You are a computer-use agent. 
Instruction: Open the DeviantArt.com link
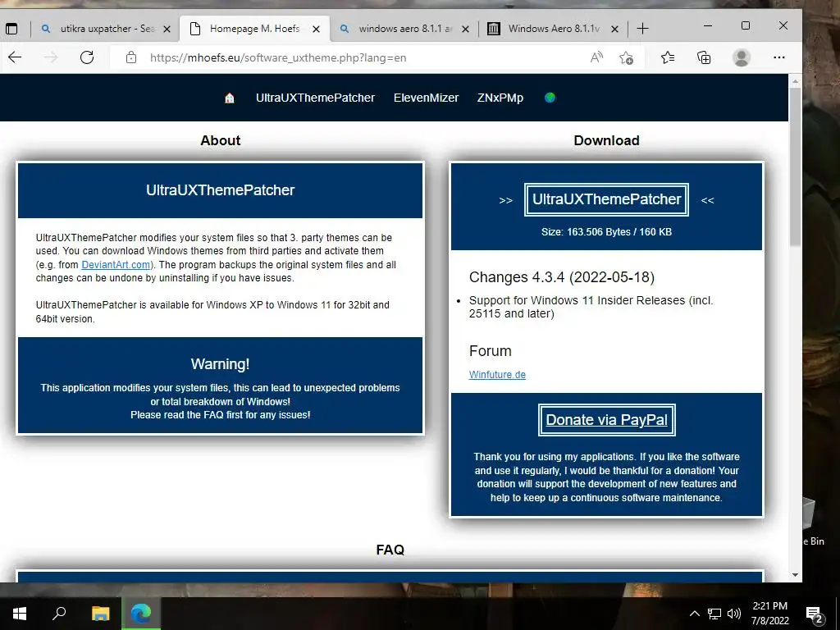(116, 265)
